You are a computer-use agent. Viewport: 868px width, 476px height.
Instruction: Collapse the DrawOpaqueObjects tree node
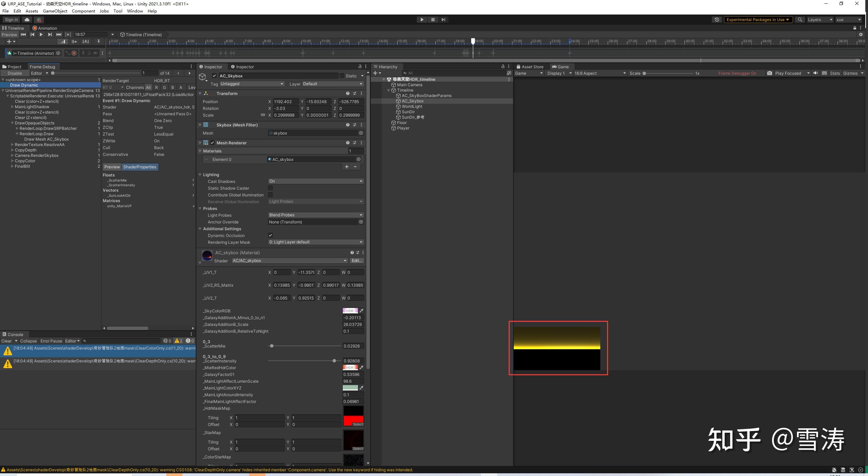click(x=13, y=123)
